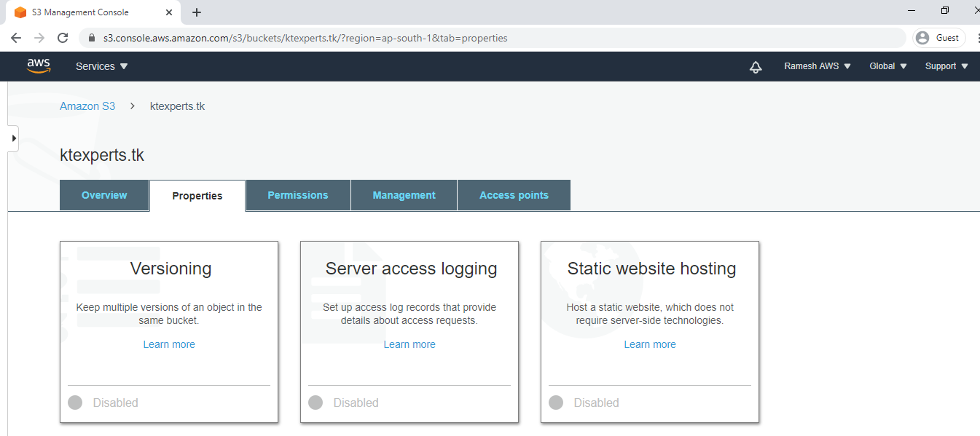The image size is (980, 436).
Task: Select the Versioning Disabled status circle
Action: pyautogui.click(x=75, y=403)
